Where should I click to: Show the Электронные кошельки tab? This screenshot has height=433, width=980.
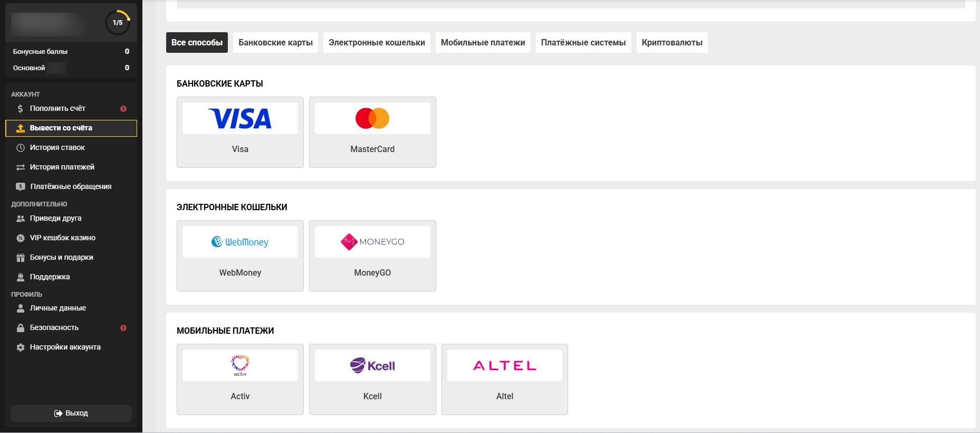[377, 43]
